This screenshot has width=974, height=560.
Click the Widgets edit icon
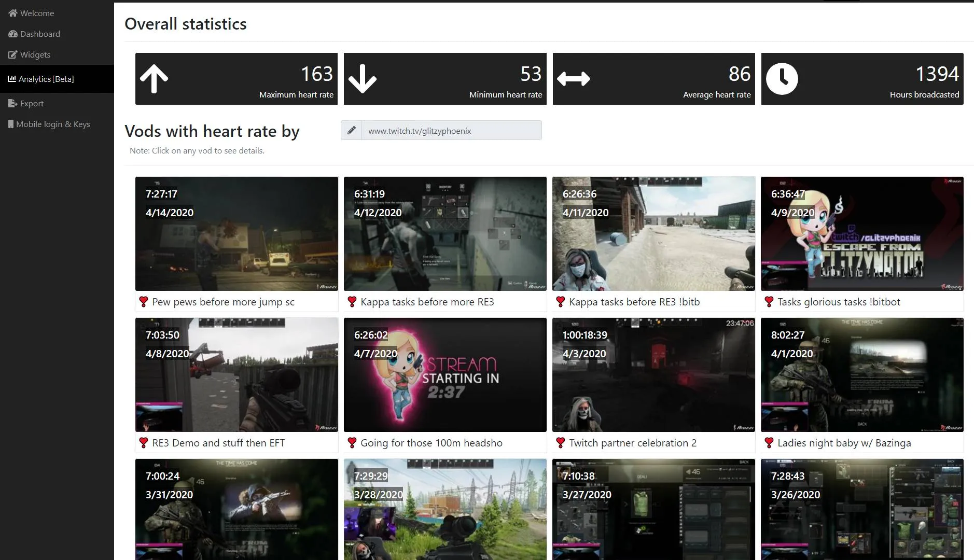(x=12, y=54)
